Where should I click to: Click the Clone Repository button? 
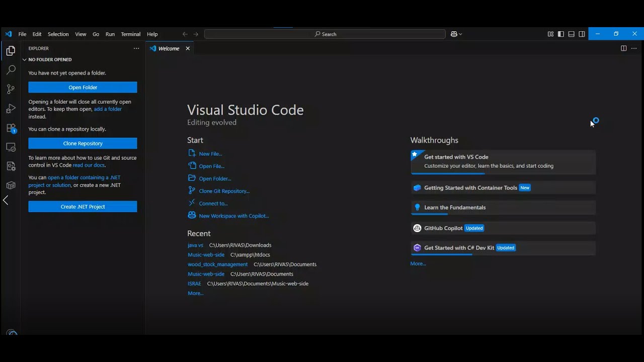pos(83,143)
